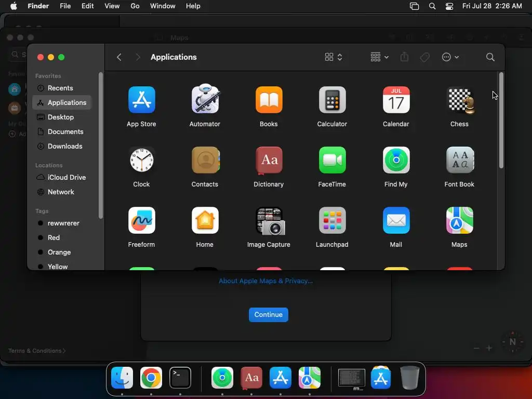Click the Share button in Finder toolbar

(404, 57)
